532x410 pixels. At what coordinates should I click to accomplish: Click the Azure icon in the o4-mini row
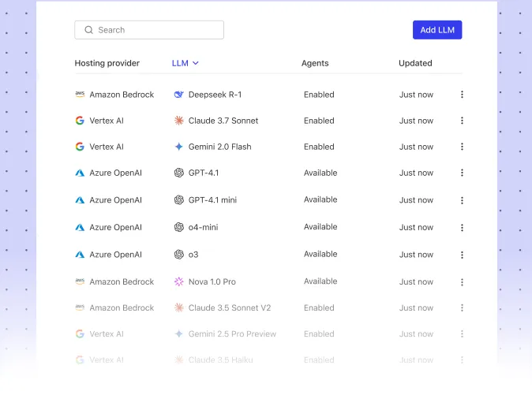point(80,227)
